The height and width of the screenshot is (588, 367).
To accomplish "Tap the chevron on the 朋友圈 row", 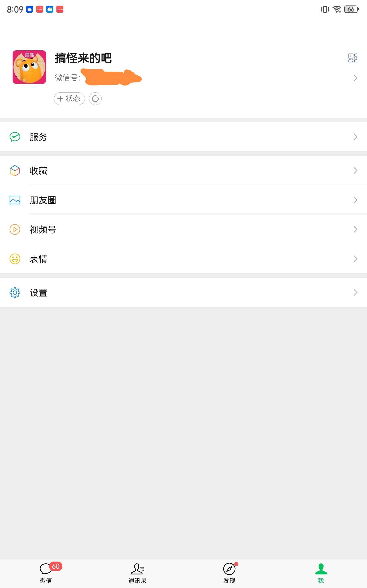I will pos(355,200).
